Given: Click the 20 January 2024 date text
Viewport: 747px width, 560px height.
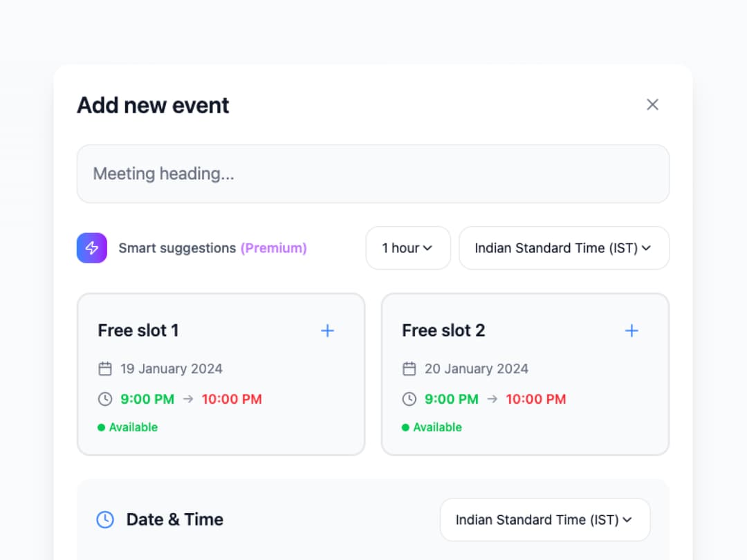Looking at the screenshot, I should pyautogui.click(x=477, y=368).
